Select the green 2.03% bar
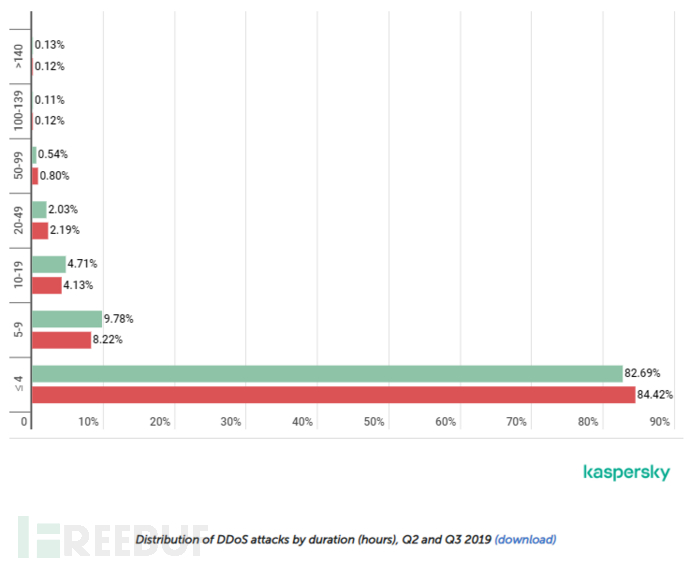 [x=39, y=210]
